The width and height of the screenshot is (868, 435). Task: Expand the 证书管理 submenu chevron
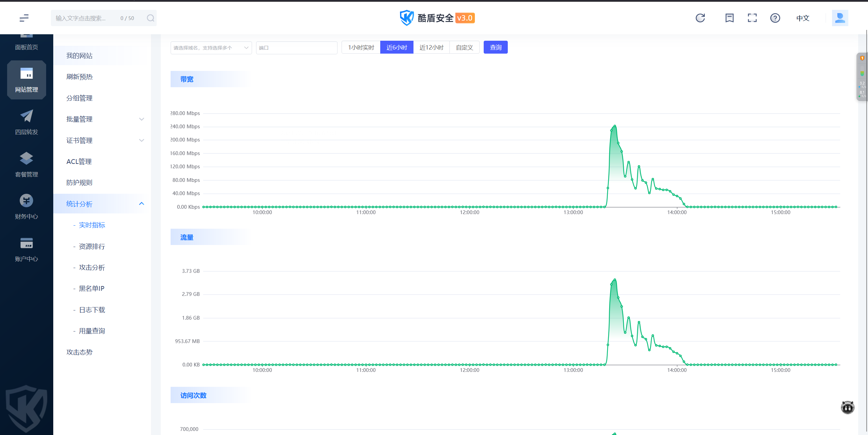point(141,140)
